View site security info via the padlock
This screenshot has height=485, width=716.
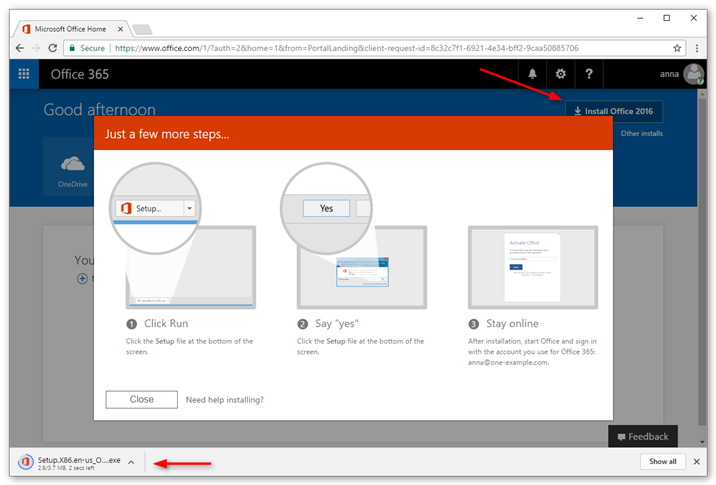pyautogui.click(x=72, y=48)
